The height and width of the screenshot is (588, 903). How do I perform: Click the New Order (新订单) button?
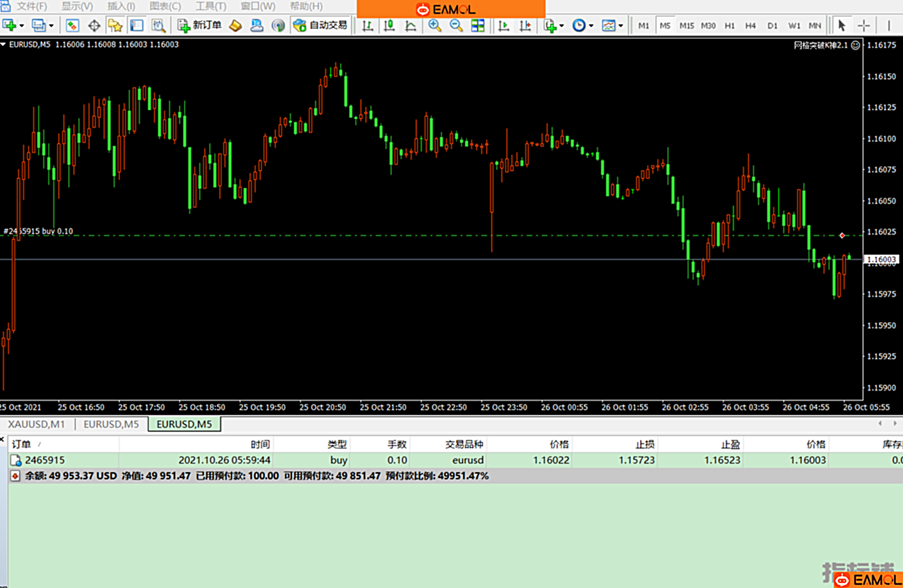200,25
